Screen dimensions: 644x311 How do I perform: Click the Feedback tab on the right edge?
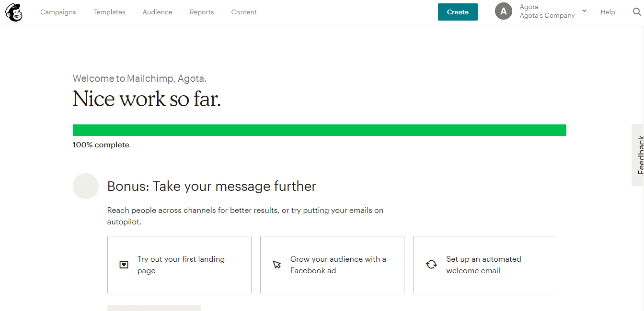(x=639, y=155)
